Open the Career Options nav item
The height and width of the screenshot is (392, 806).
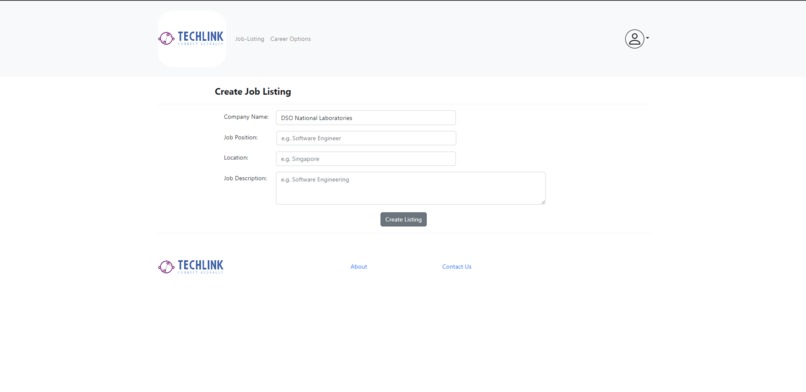tap(290, 39)
